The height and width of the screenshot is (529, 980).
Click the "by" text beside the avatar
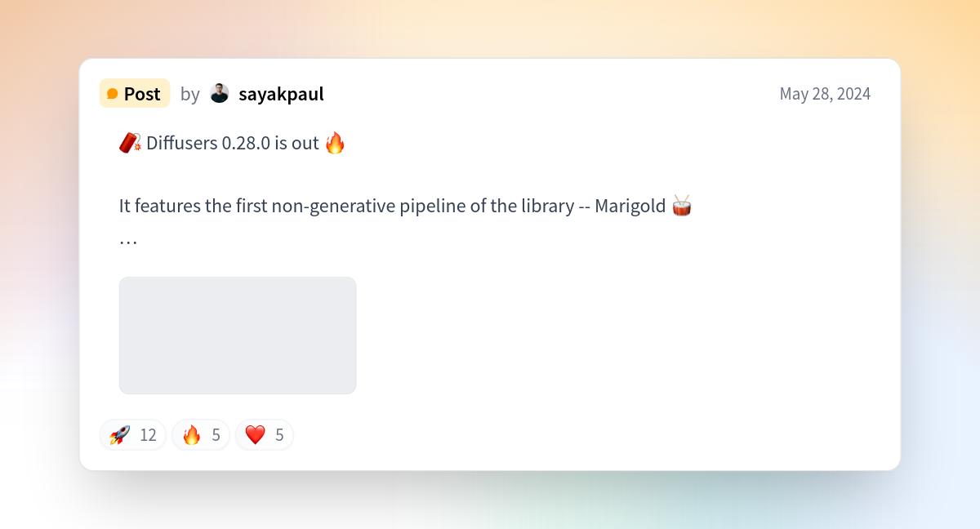[x=190, y=95]
